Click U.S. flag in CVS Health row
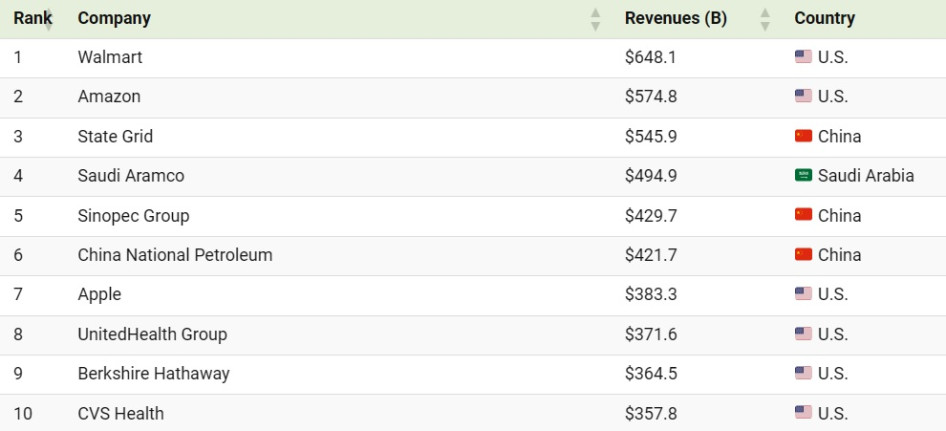This screenshot has height=431, width=946. click(803, 413)
